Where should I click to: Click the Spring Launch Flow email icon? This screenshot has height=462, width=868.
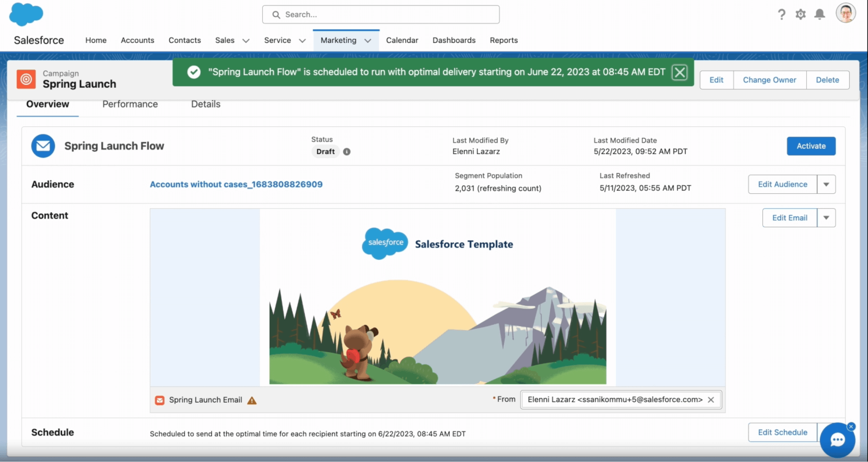coord(43,146)
